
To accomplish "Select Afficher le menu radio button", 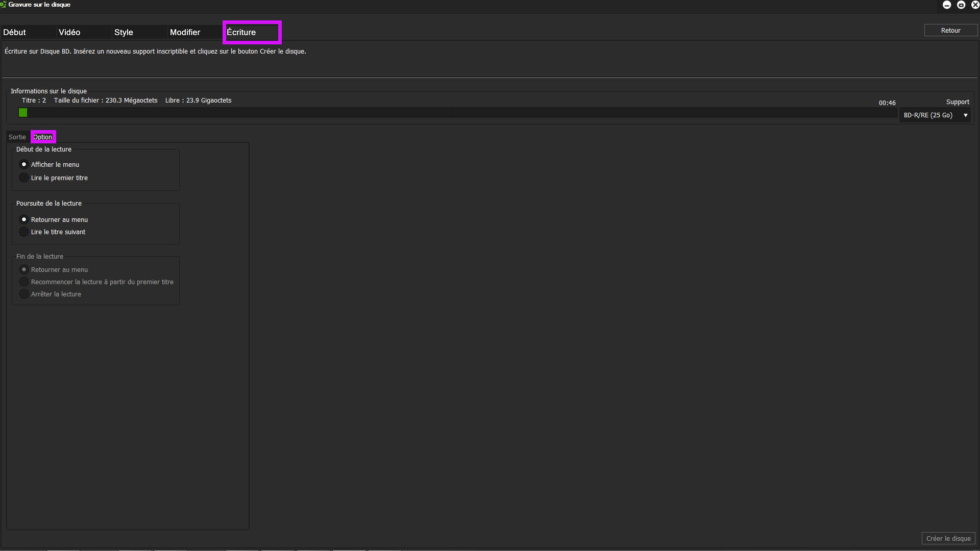I will (x=24, y=164).
